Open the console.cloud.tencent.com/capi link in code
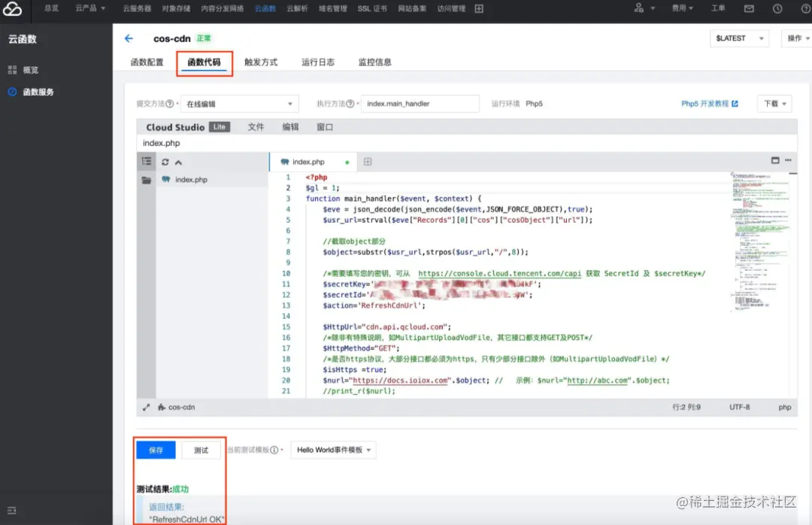Screen dimensions: 812x525 (500, 273)
